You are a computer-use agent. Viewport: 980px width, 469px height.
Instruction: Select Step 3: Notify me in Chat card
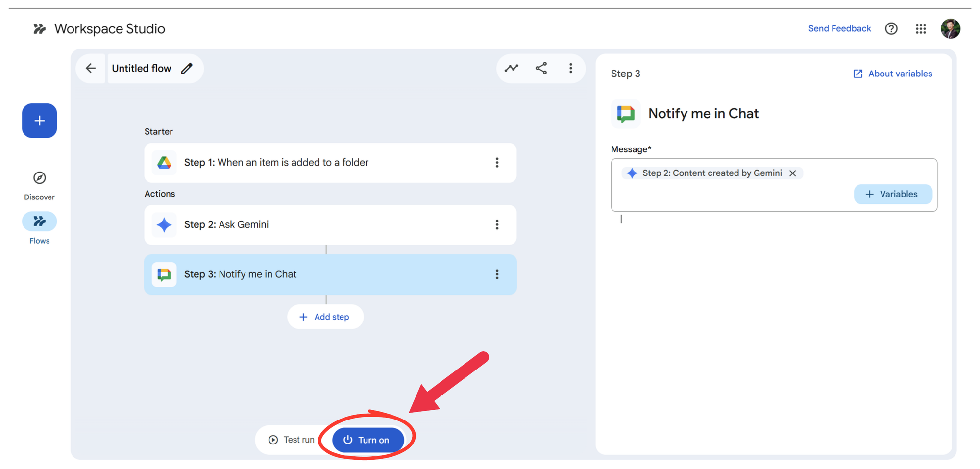(x=330, y=274)
